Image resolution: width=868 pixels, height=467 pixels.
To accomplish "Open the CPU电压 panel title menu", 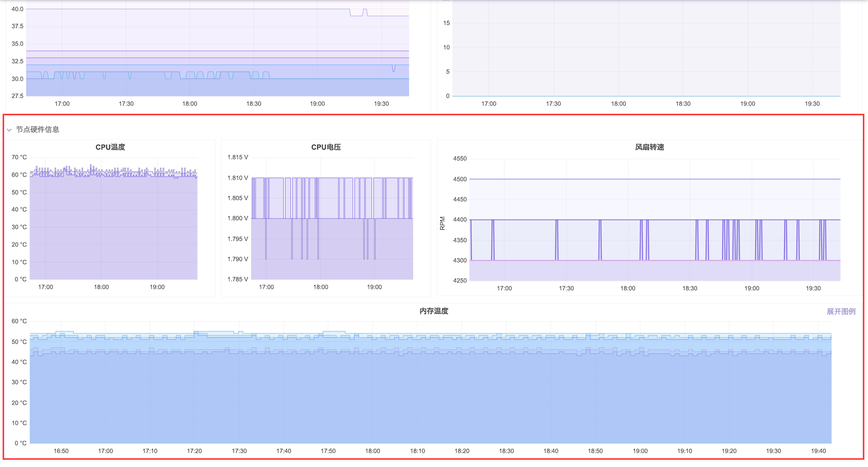I will tap(326, 147).
